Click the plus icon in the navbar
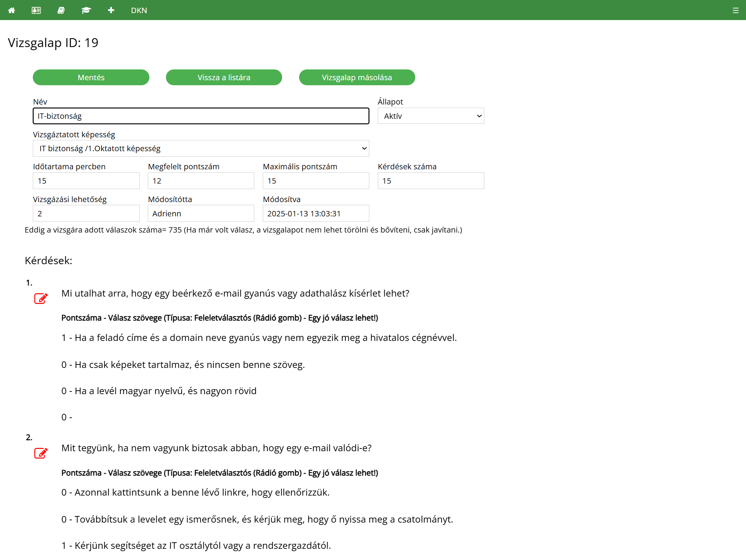Screen dimensions: 746x560 [x=111, y=10]
